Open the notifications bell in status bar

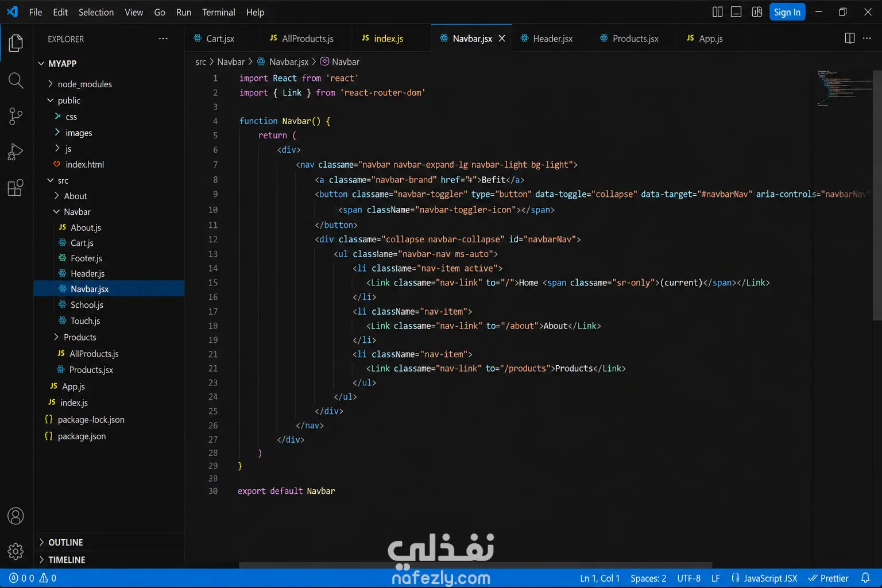865,578
